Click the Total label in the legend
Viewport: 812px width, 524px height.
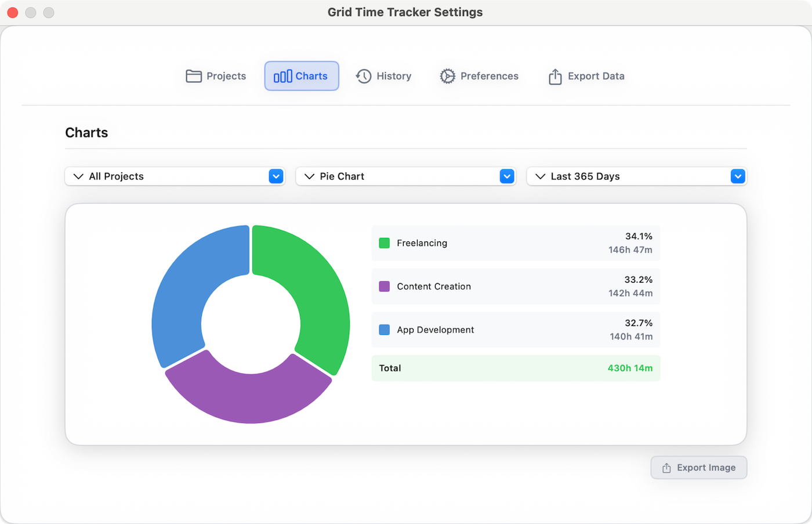coord(390,368)
